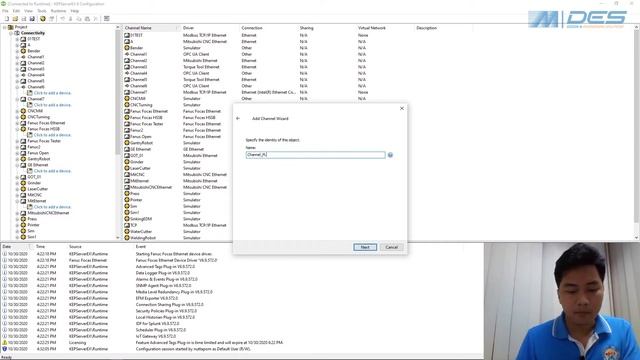Viewport: 640px width, 360px height.
Task: Open the Runtime menu
Action: point(58,11)
